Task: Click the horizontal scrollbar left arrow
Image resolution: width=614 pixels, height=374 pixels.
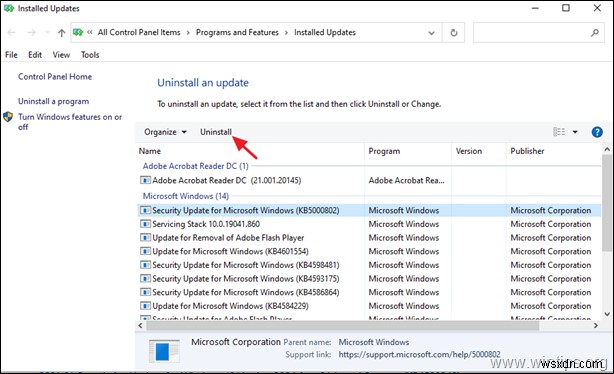Action: (x=140, y=325)
